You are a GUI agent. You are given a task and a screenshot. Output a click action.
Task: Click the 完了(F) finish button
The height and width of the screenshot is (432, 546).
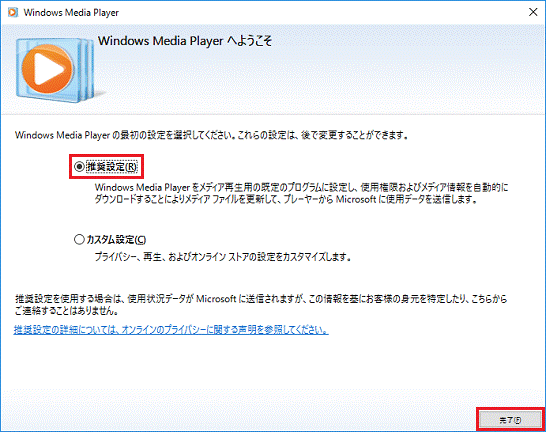point(510,420)
